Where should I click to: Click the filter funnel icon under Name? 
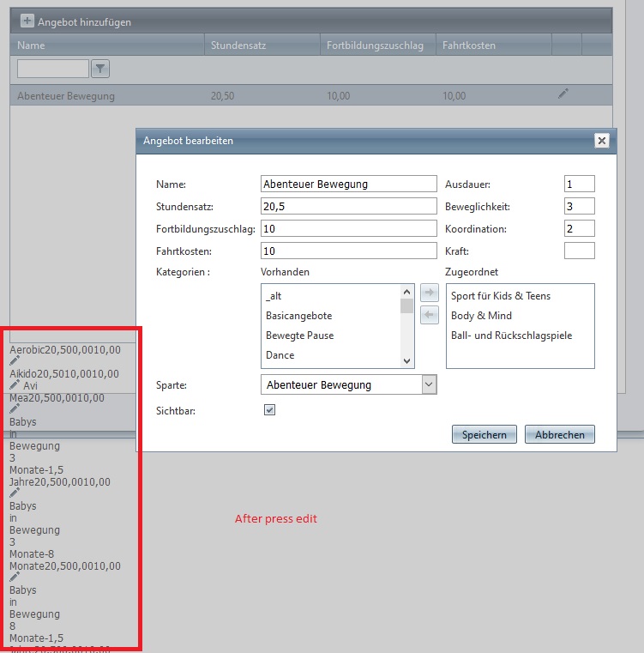tap(100, 69)
